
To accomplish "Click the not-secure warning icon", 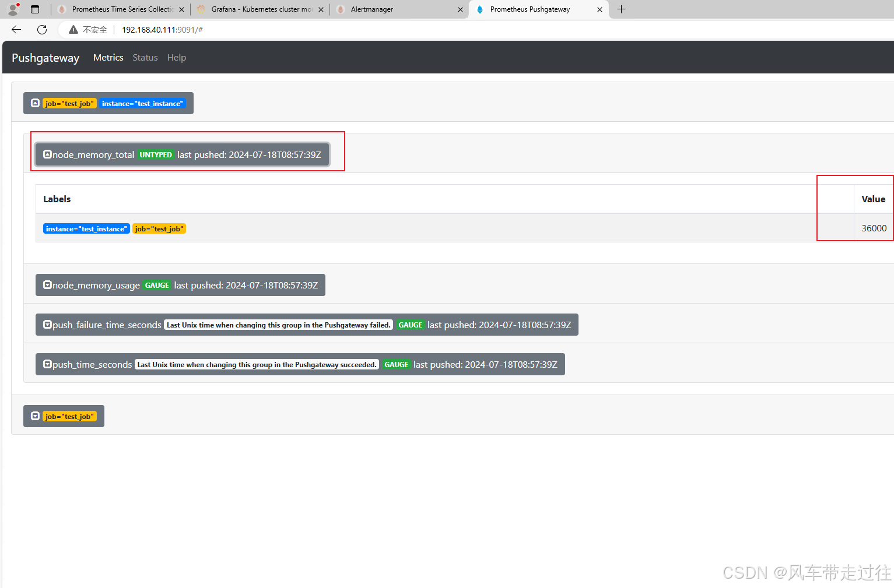I will point(73,30).
